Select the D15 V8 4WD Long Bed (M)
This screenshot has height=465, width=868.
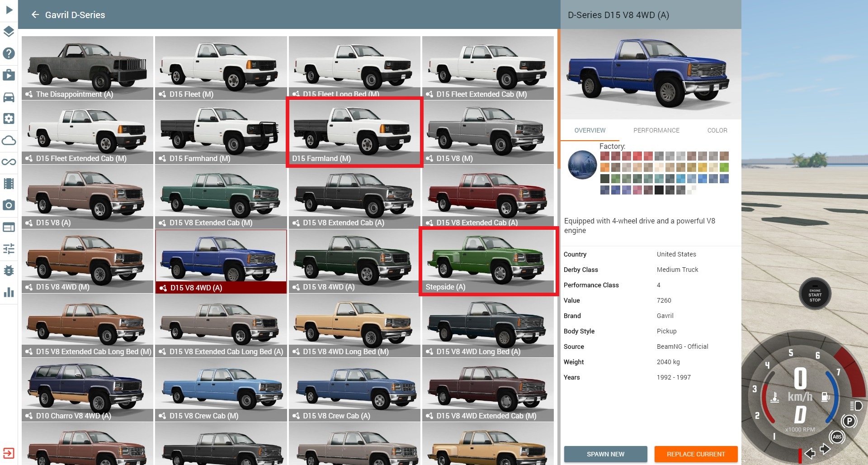pyautogui.click(x=354, y=325)
